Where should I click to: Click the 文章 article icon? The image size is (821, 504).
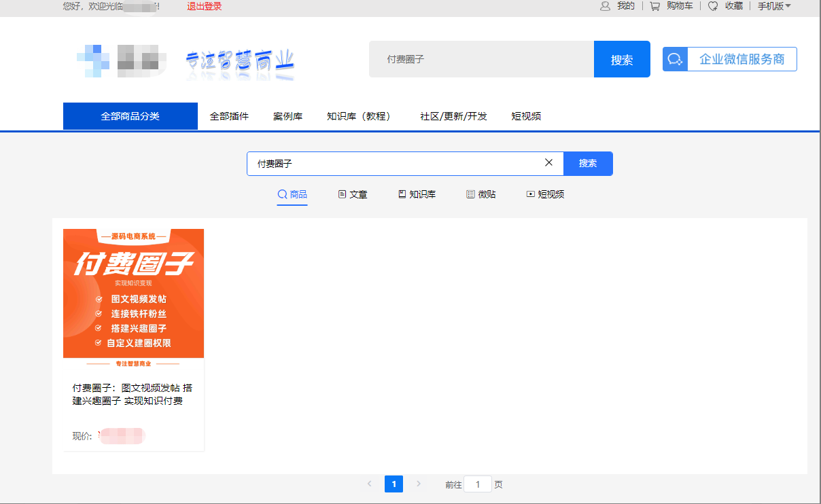click(342, 194)
